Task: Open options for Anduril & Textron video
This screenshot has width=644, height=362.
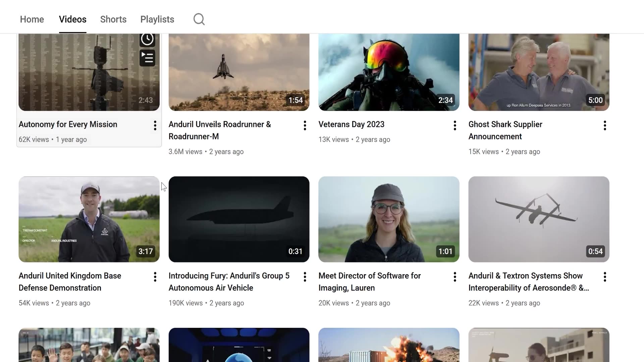Action: coord(605,277)
